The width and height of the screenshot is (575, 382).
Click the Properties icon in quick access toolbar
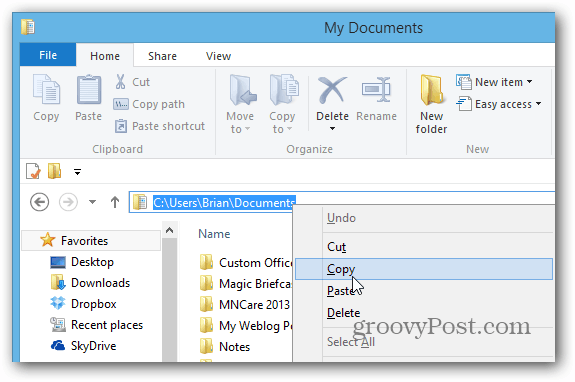click(x=33, y=171)
